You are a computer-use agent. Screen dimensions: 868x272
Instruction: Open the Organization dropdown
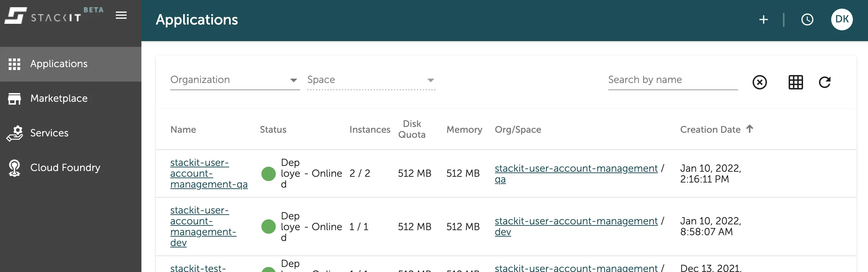pyautogui.click(x=235, y=80)
